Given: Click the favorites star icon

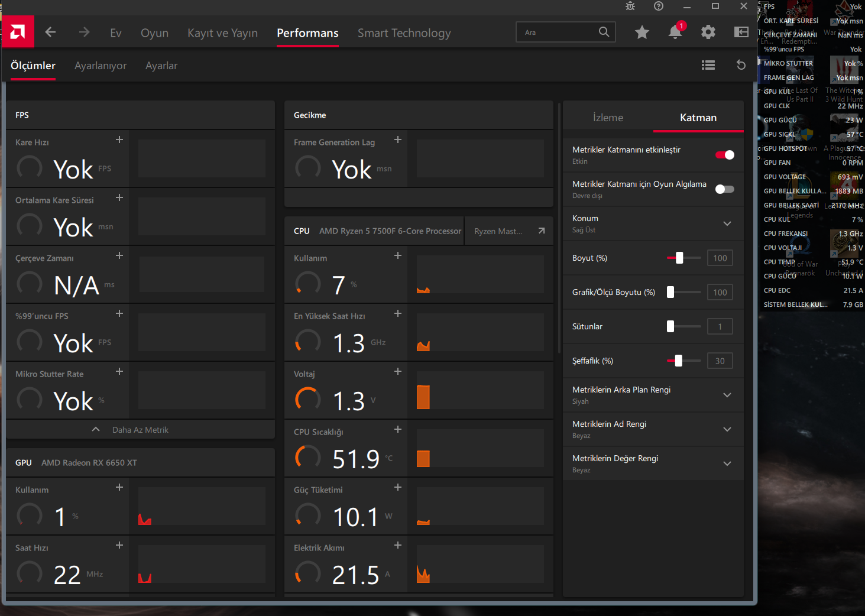Looking at the screenshot, I should (x=642, y=32).
